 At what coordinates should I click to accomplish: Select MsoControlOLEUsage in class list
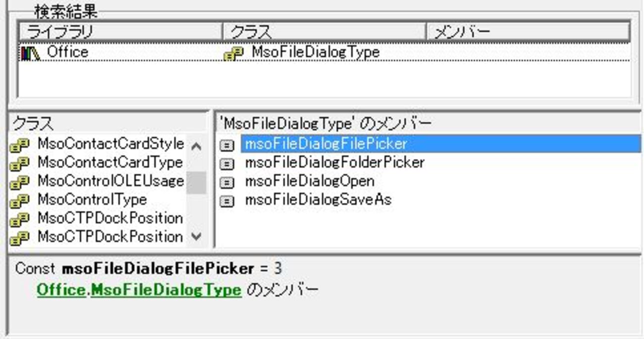point(110,181)
